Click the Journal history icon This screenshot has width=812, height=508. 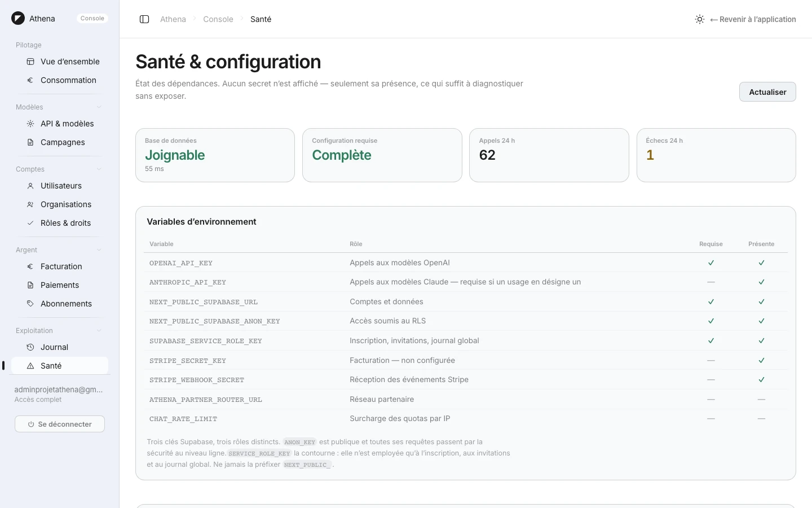(x=30, y=347)
